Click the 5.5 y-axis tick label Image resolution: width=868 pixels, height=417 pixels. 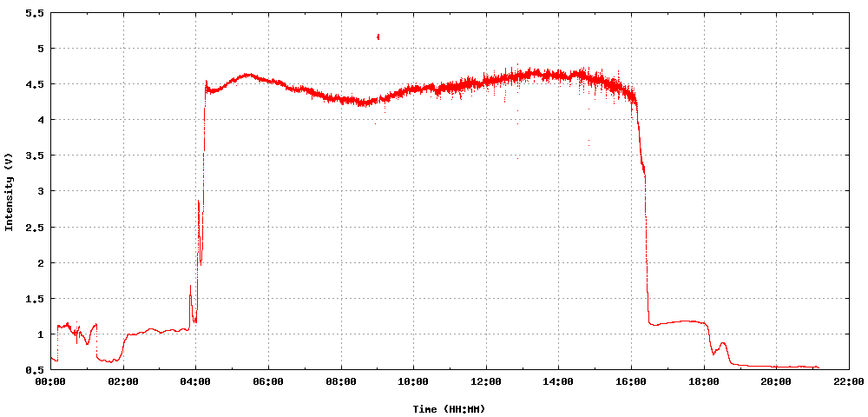click(35, 13)
